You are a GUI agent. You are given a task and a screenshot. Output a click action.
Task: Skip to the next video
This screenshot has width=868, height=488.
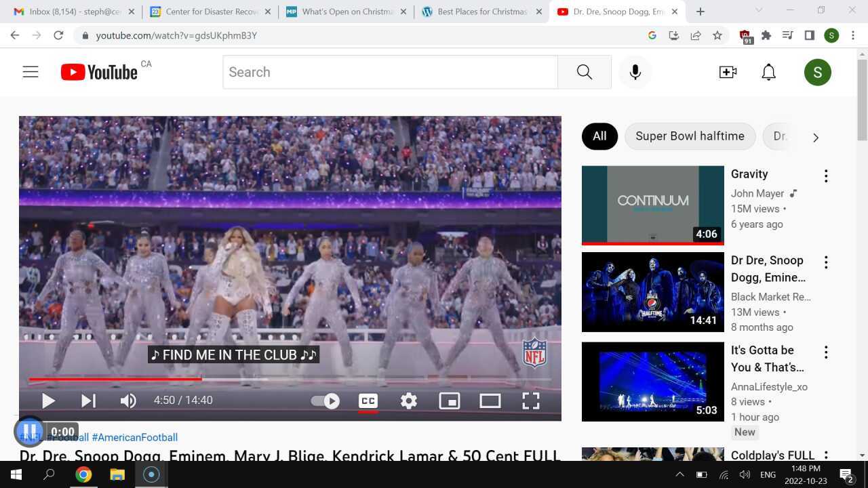click(x=88, y=401)
